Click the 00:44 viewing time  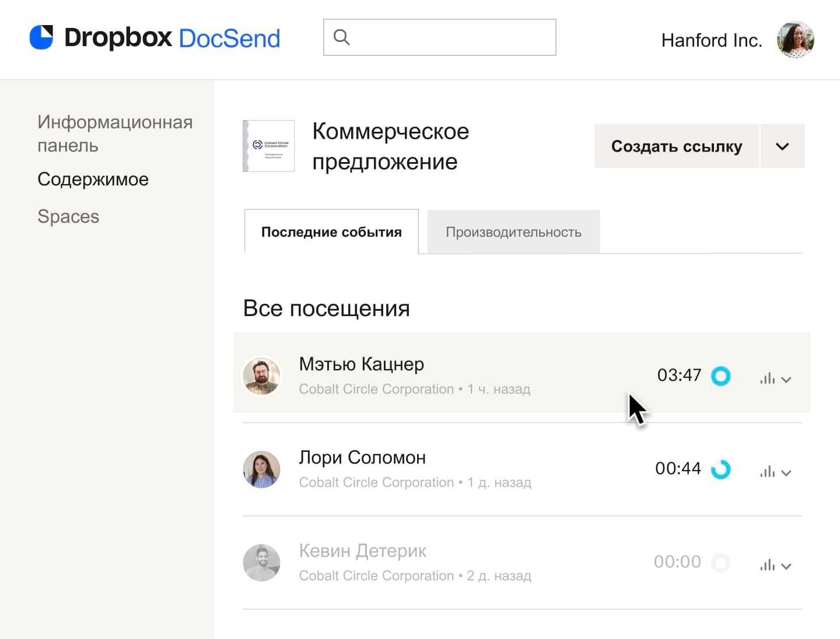678,468
